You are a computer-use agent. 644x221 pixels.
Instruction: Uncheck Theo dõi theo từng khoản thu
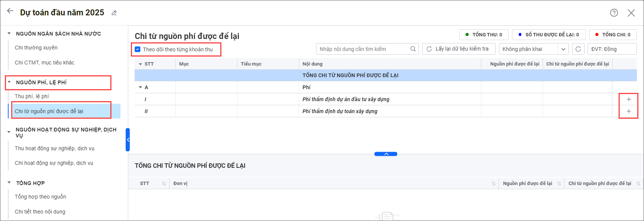click(x=138, y=49)
